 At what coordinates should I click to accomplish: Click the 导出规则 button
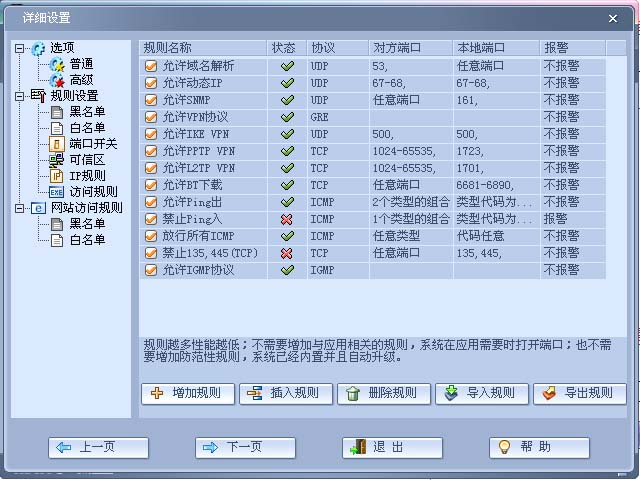click(x=580, y=394)
